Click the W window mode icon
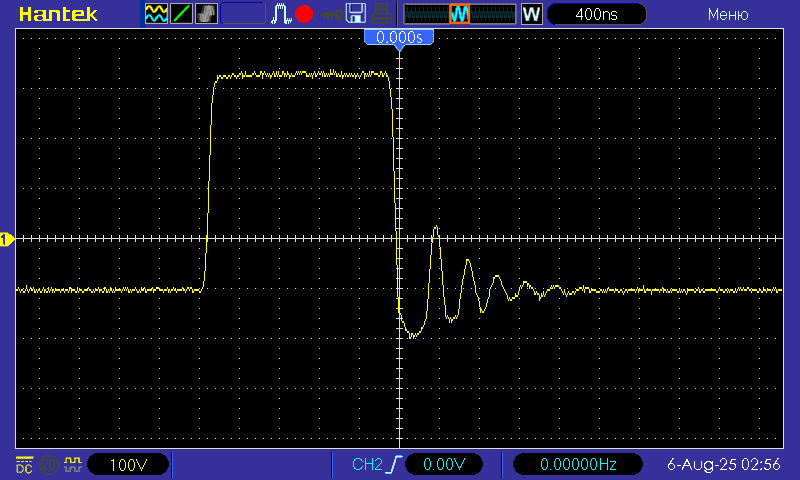 pyautogui.click(x=532, y=14)
